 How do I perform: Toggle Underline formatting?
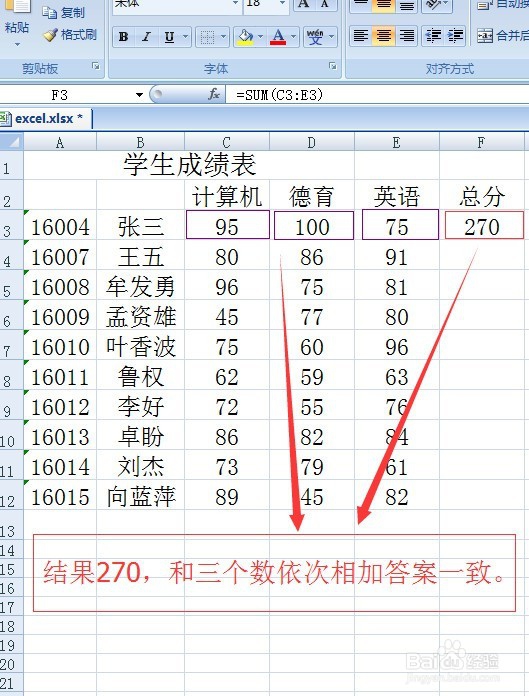coord(169,37)
